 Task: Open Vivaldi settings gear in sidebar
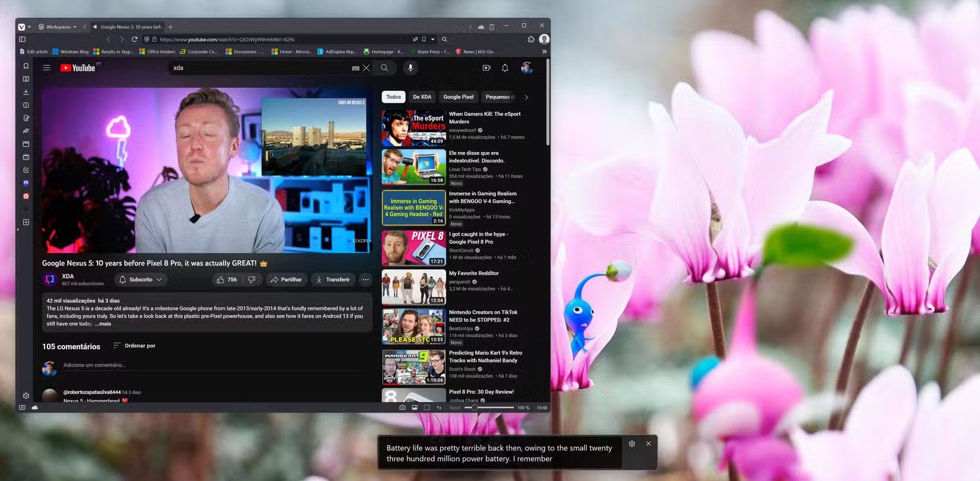(x=26, y=395)
